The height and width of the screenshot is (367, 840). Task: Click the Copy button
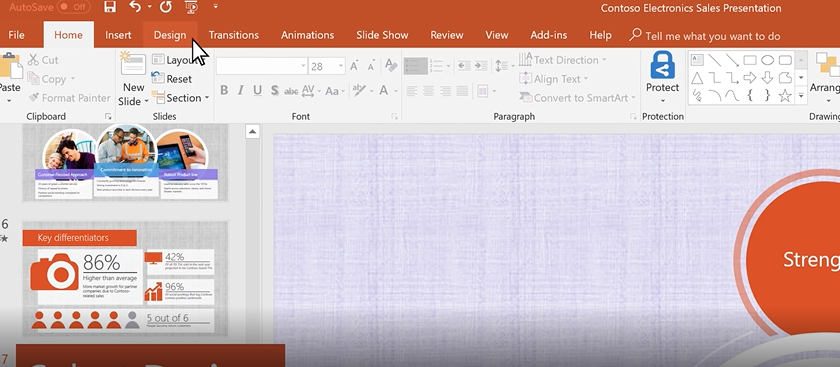click(47, 79)
